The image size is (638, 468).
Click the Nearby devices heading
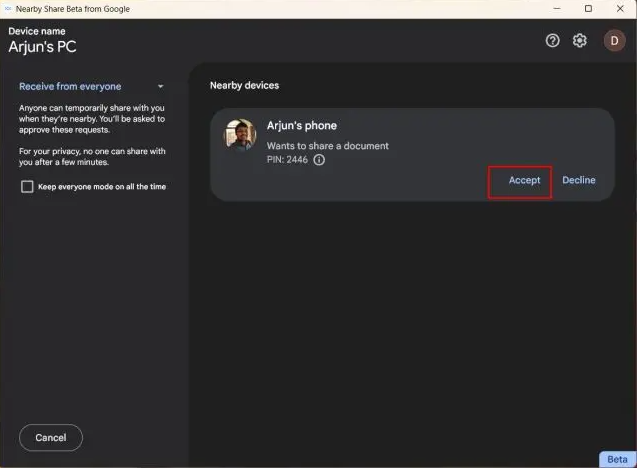pos(245,85)
